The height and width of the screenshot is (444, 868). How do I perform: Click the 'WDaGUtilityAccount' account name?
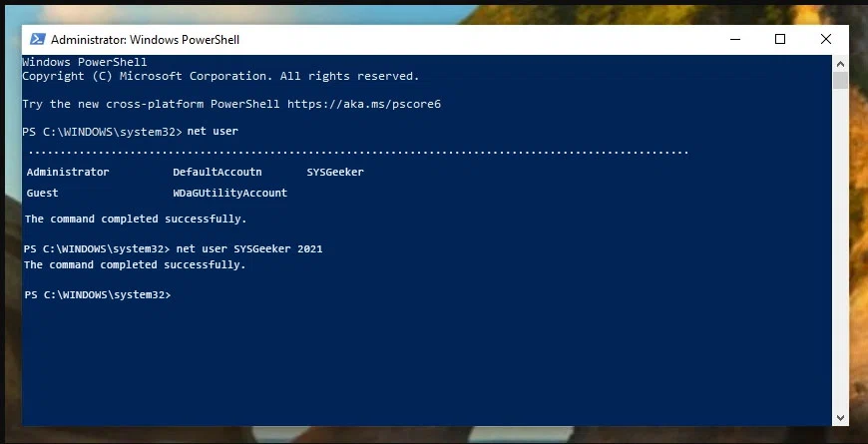click(229, 193)
